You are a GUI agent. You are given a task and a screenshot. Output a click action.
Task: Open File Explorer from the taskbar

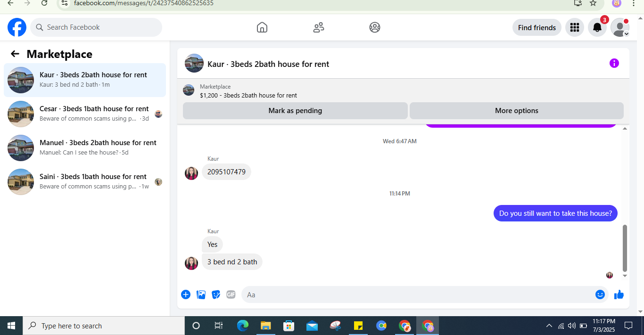click(265, 326)
